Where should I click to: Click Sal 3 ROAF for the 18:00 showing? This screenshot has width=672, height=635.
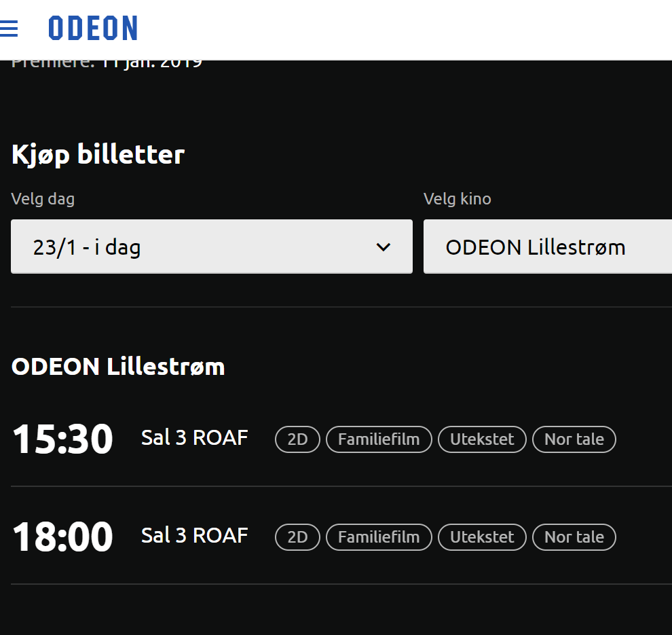point(195,536)
